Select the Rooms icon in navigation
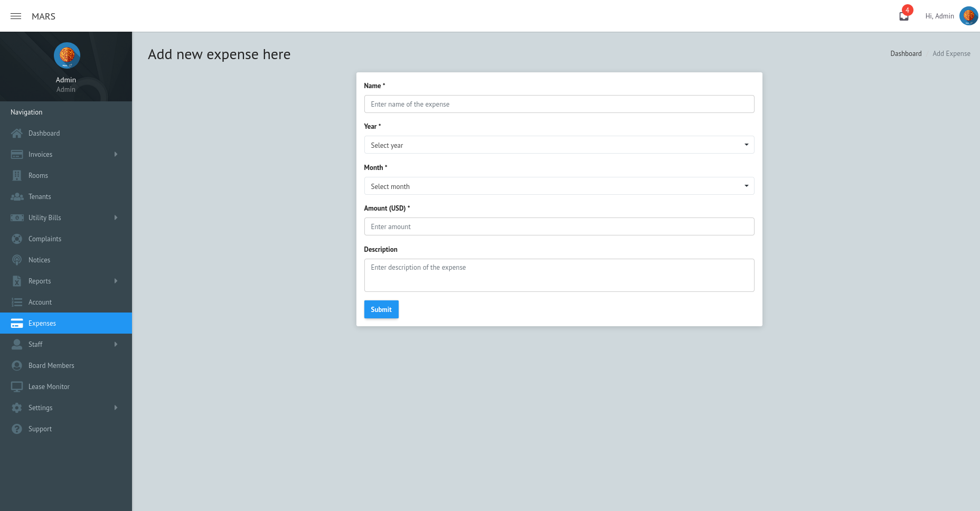This screenshot has height=511, width=980. 16,175
